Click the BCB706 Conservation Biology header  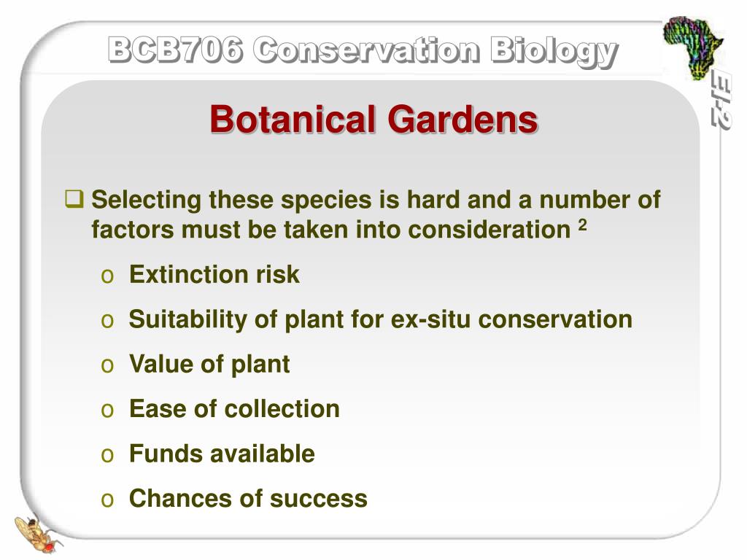[x=363, y=51]
